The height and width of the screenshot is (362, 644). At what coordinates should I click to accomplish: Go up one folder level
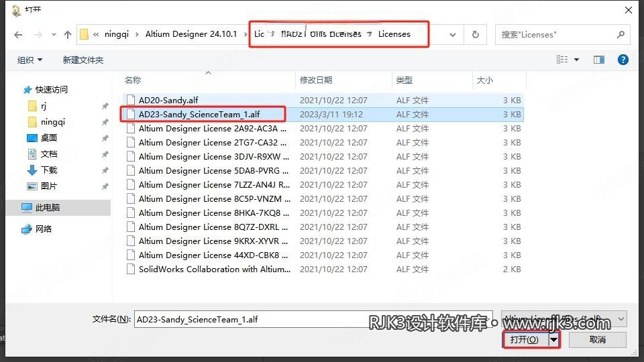pos(68,35)
